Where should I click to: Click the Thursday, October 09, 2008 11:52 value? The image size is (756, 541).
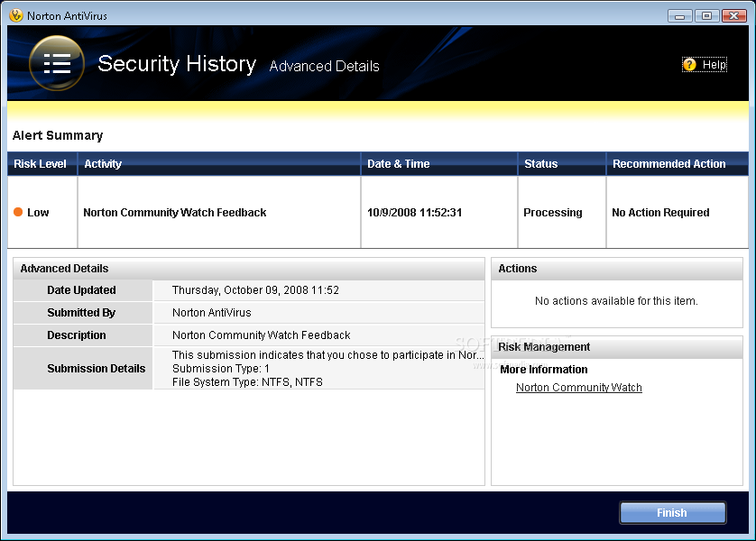255,290
